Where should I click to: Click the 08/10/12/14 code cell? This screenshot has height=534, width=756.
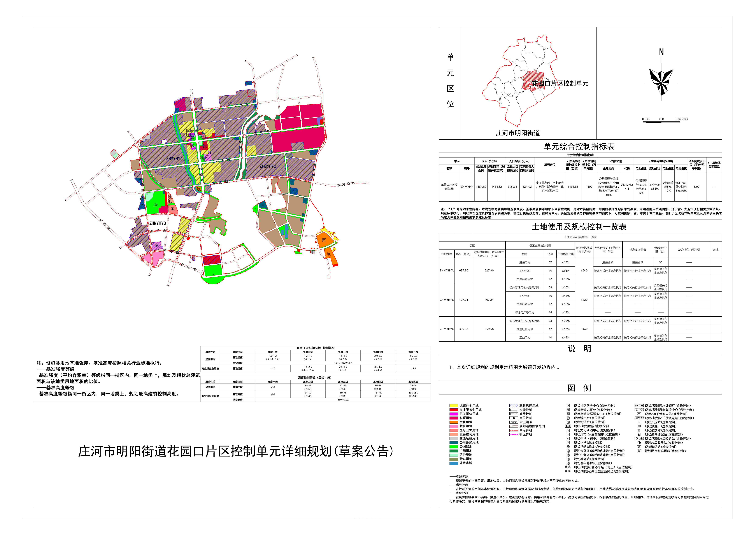(627, 187)
